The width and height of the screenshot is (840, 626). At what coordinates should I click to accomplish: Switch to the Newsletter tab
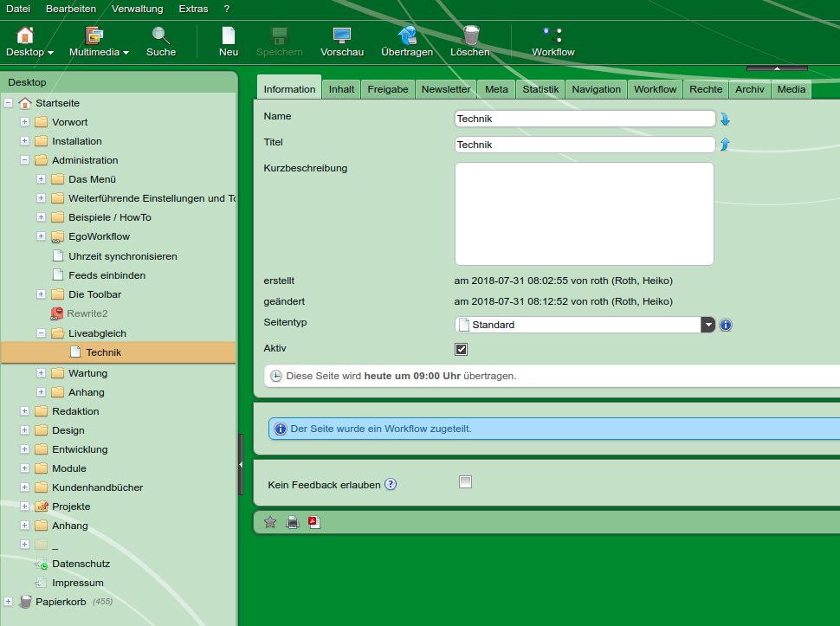(446, 89)
